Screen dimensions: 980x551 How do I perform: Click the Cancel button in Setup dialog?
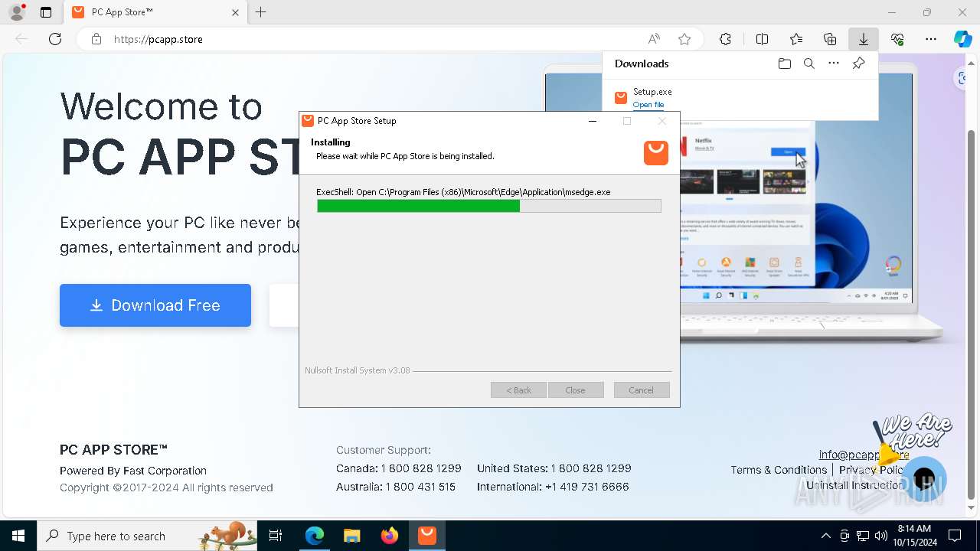tap(642, 390)
